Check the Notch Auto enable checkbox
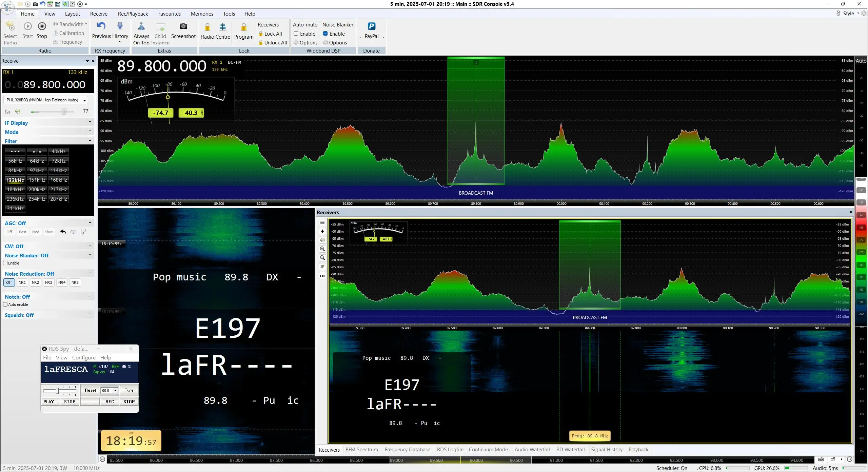The height and width of the screenshot is (472, 868). [x=5, y=304]
